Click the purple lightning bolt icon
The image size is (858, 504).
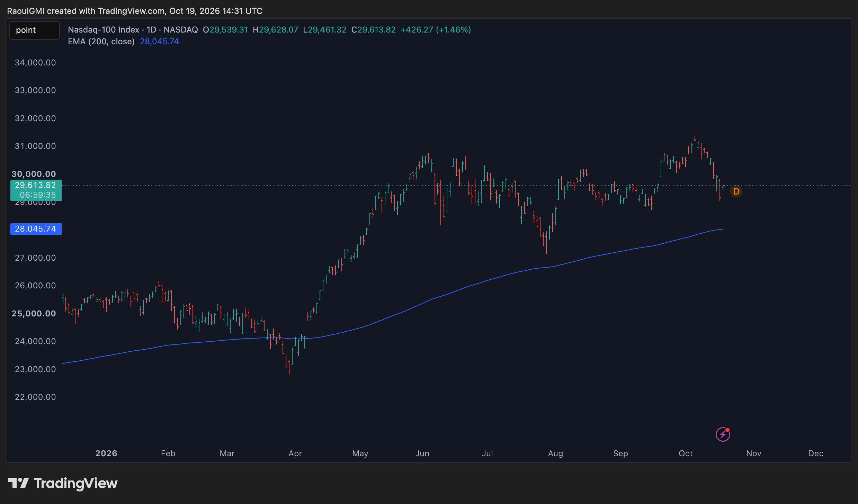pos(723,434)
